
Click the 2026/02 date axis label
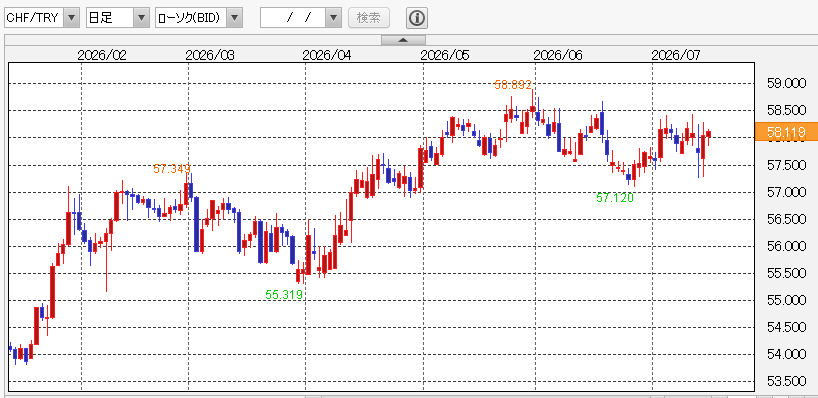(x=102, y=55)
